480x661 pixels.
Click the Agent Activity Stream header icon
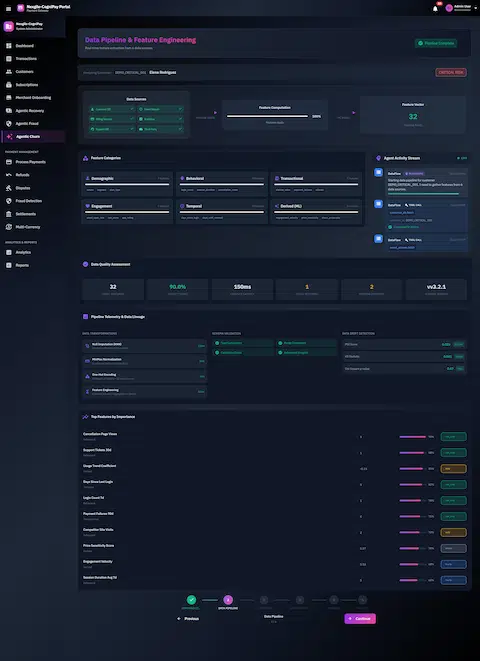tap(378, 158)
